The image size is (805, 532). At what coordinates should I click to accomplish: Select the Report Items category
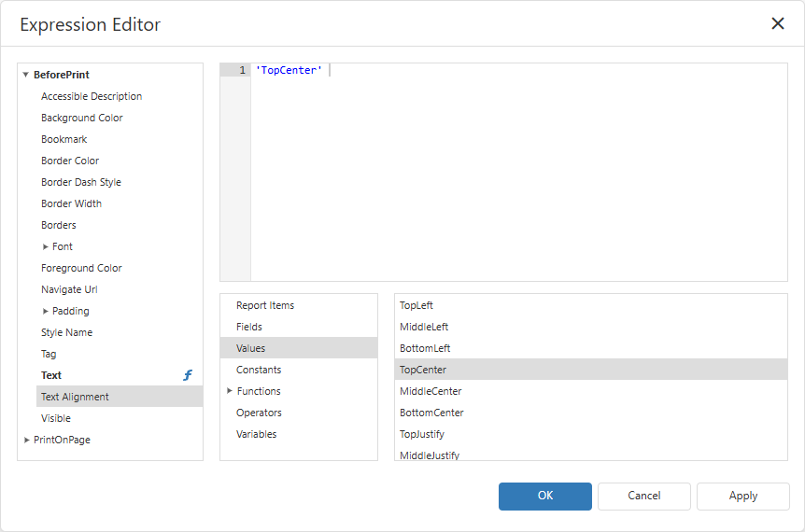coord(299,305)
